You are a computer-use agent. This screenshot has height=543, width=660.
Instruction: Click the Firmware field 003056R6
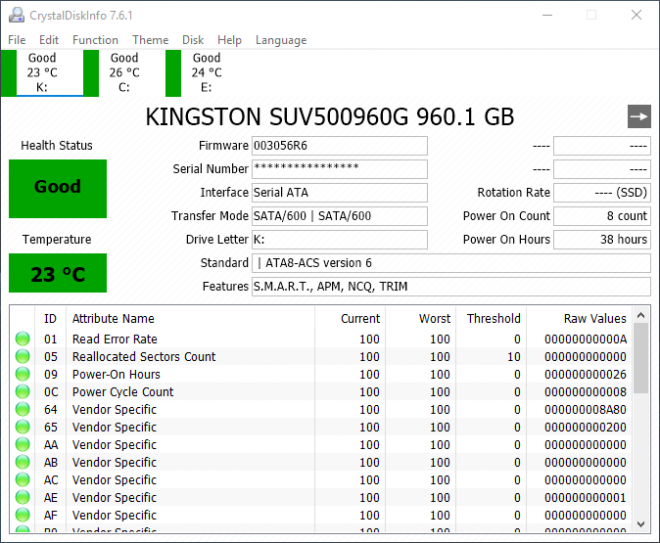pyautogui.click(x=340, y=146)
